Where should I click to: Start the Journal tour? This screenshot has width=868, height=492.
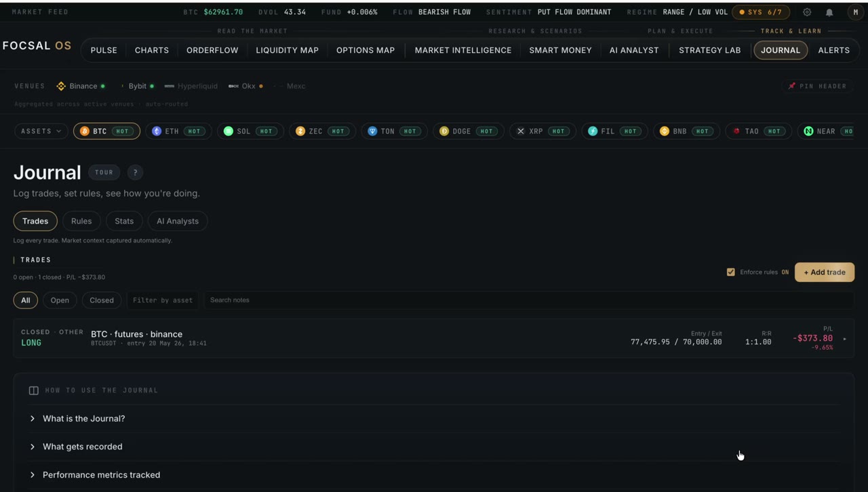pos(104,172)
